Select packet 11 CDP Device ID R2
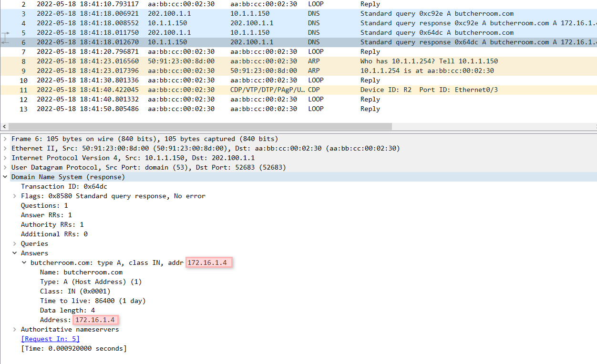 coord(238,90)
